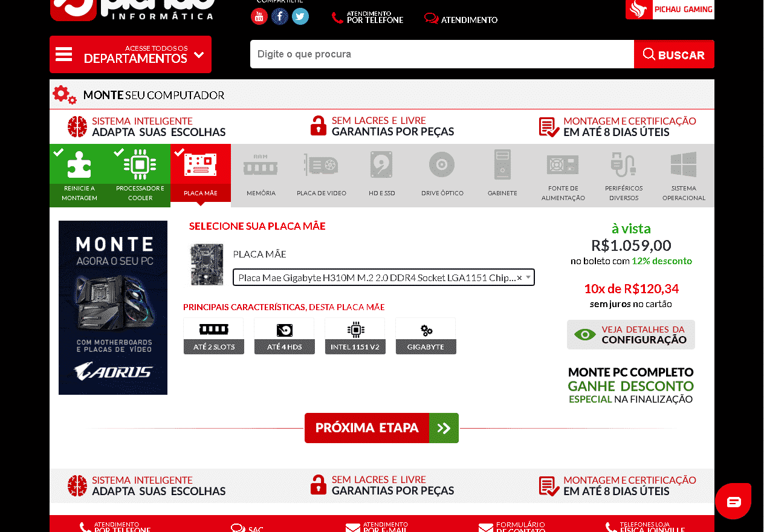
Task: Open the Placa Mãe selection dropdown
Action: point(384,277)
